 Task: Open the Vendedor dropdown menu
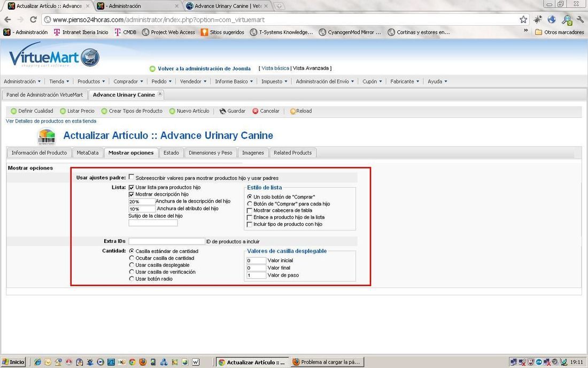pyautogui.click(x=193, y=81)
